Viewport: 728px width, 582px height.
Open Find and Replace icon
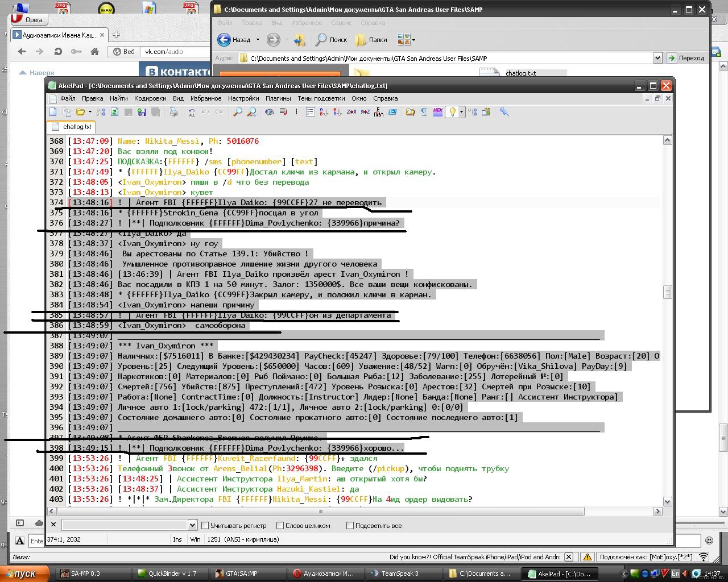pyautogui.click(x=251, y=112)
